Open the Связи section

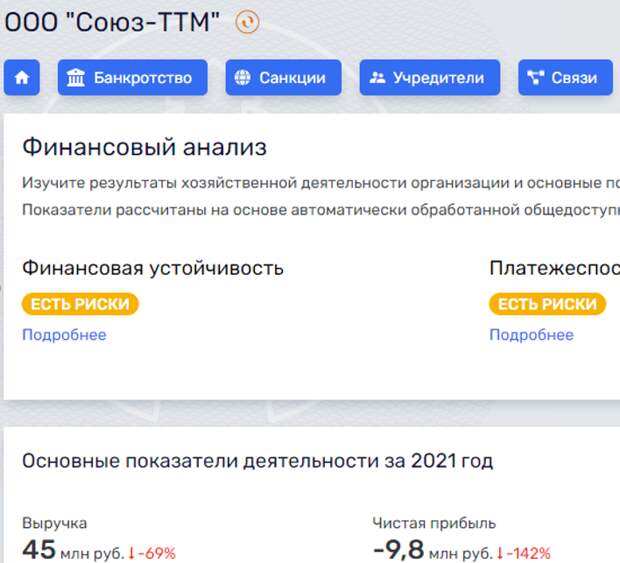[565, 77]
